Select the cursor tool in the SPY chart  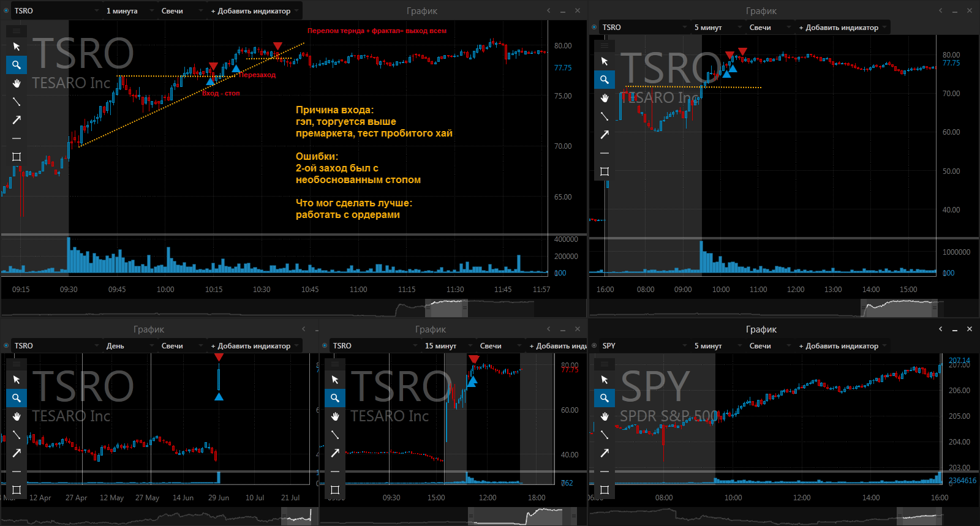tap(605, 380)
